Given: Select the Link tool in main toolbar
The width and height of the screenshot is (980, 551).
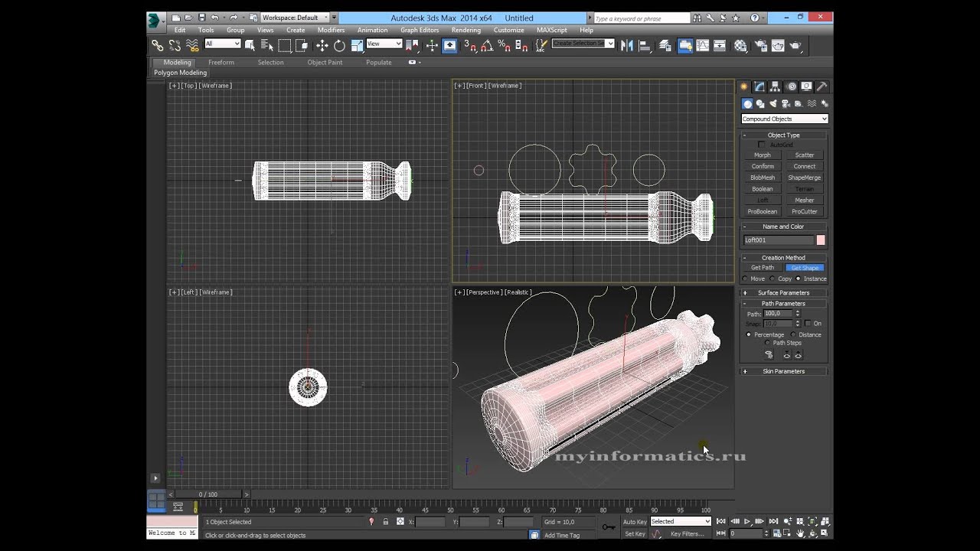Looking at the screenshot, I should (x=157, y=45).
